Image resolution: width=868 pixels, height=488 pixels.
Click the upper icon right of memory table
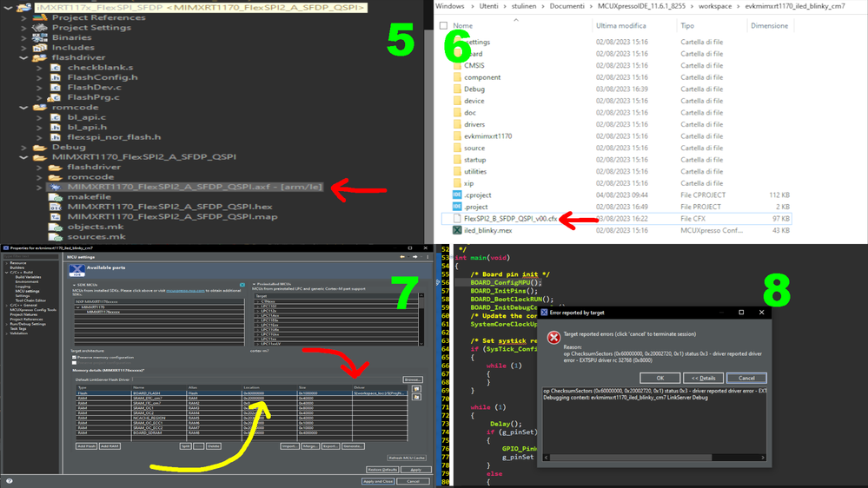click(416, 389)
